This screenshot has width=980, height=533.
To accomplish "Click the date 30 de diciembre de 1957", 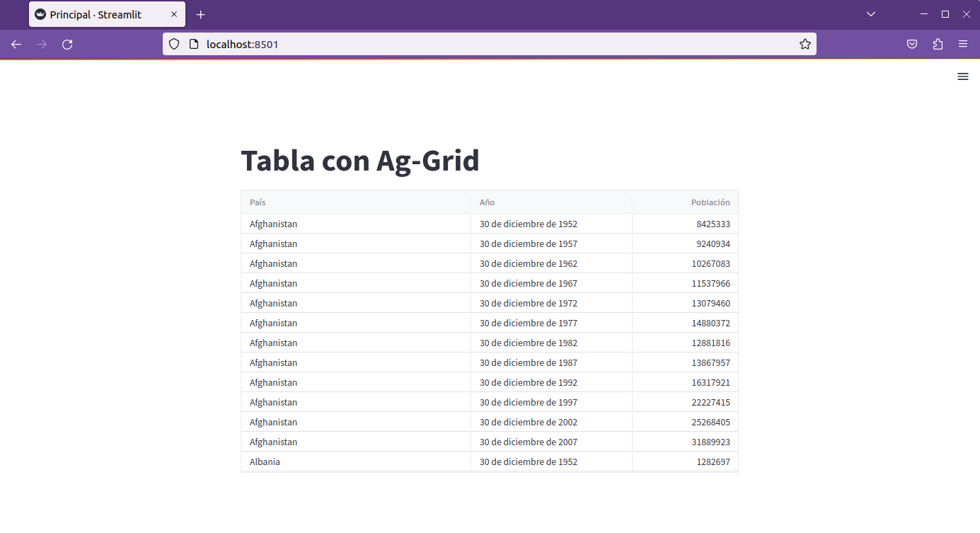I will pos(529,243).
